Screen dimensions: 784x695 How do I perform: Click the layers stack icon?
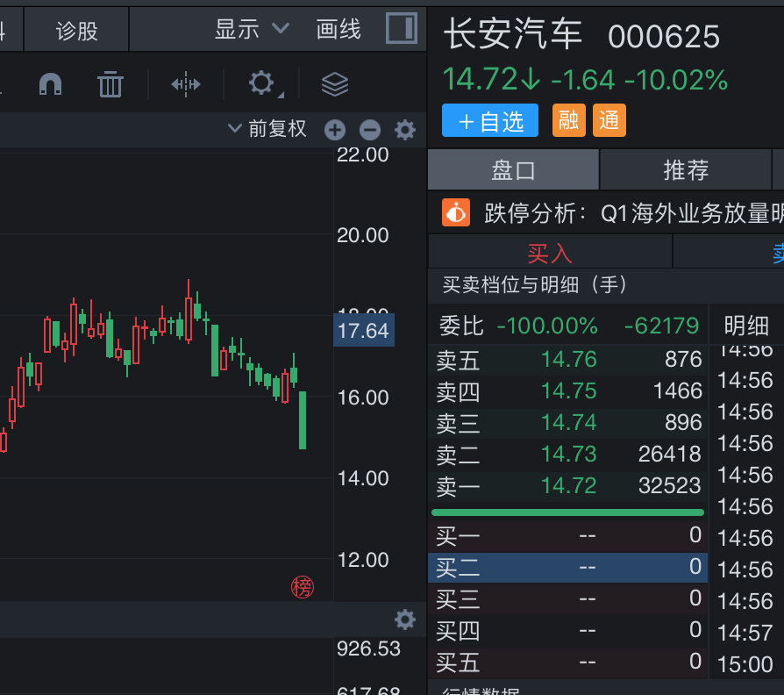(335, 84)
